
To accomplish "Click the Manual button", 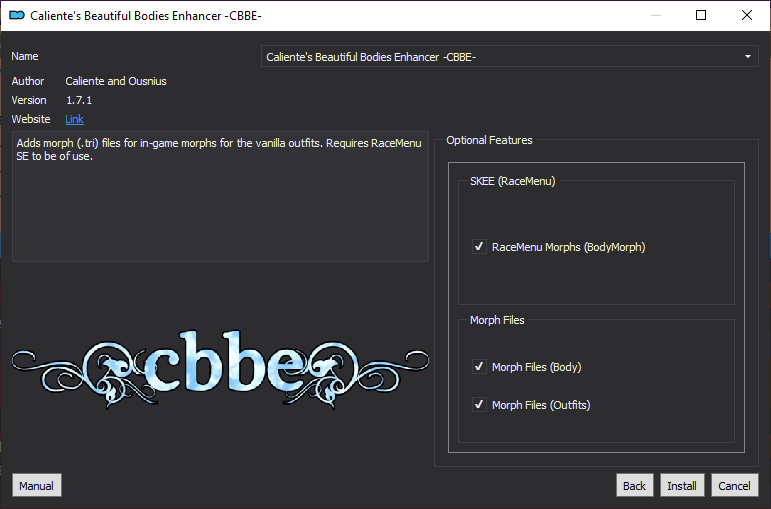I will click(37, 485).
